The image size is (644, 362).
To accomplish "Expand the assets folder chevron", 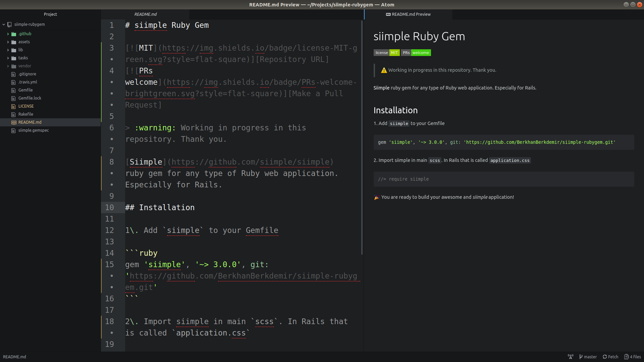I will (8, 42).
